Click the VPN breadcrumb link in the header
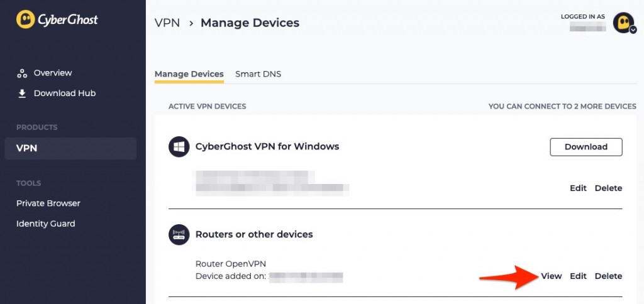This screenshot has height=304, width=644. (167, 23)
